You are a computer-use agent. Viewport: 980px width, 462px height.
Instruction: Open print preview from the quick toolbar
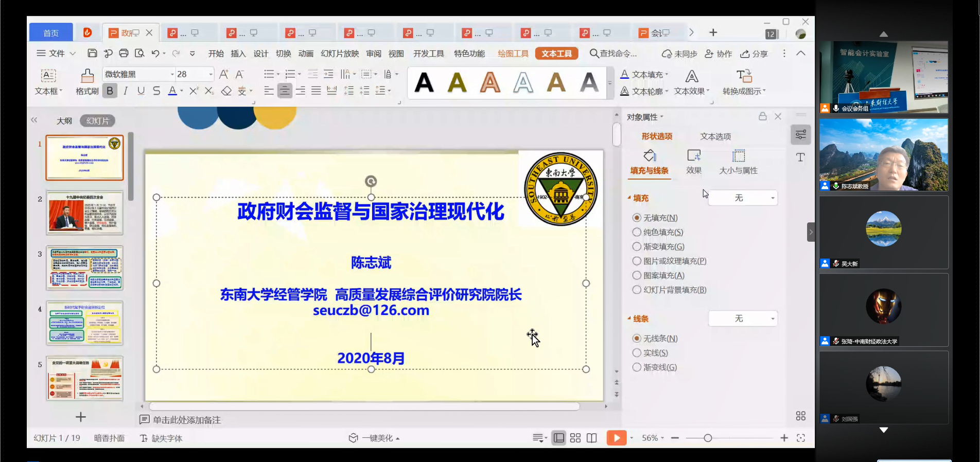coord(139,54)
